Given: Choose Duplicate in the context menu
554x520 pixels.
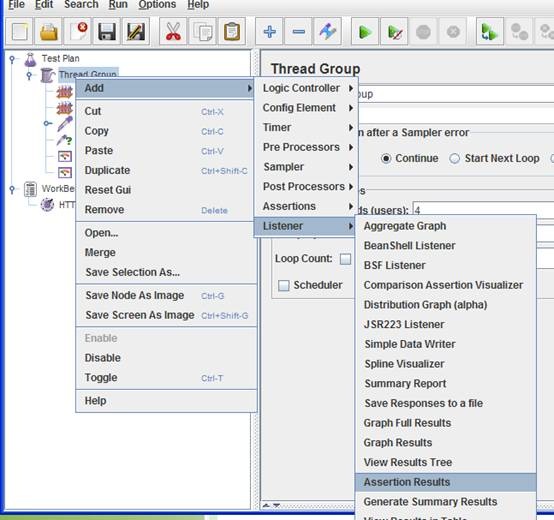Looking at the screenshot, I should click(x=166, y=171).
